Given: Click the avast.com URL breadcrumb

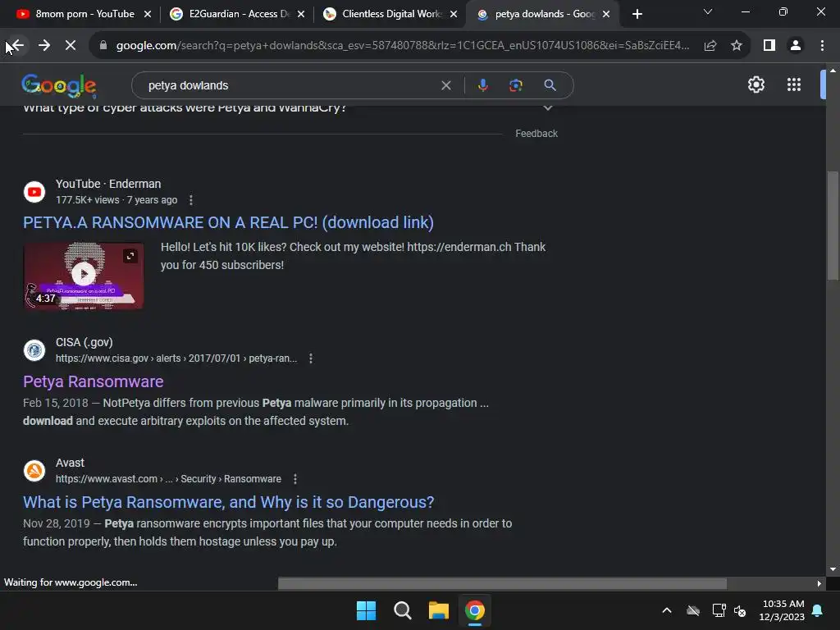Looking at the screenshot, I should pos(168,479).
